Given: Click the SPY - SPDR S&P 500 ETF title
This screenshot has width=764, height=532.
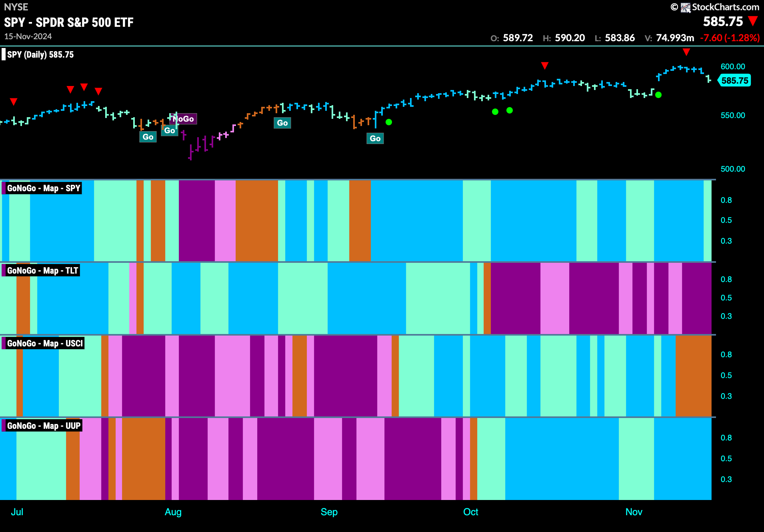Looking at the screenshot, I should click(x=69, y=22).
